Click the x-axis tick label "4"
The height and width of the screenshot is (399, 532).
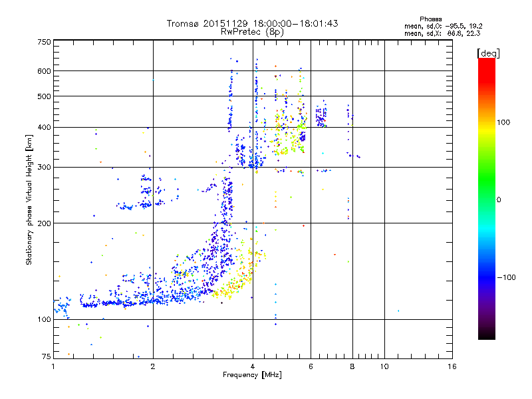tap(253, 366)
